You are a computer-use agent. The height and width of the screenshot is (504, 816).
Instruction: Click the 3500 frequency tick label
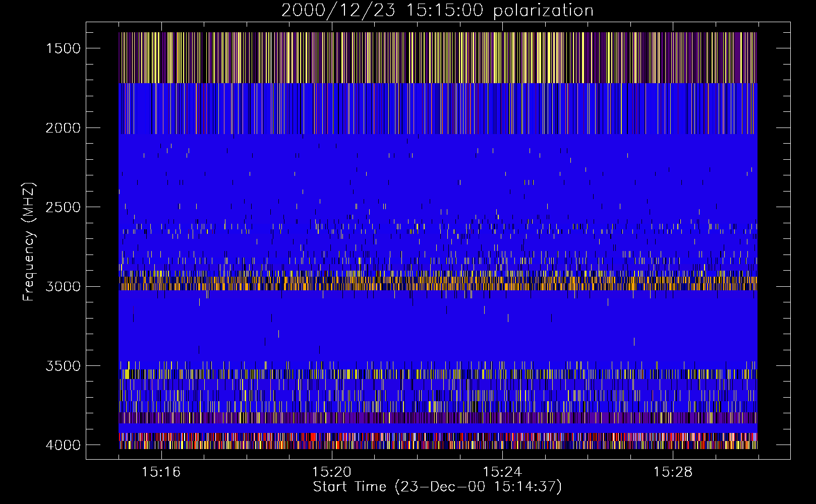point(63,366)
